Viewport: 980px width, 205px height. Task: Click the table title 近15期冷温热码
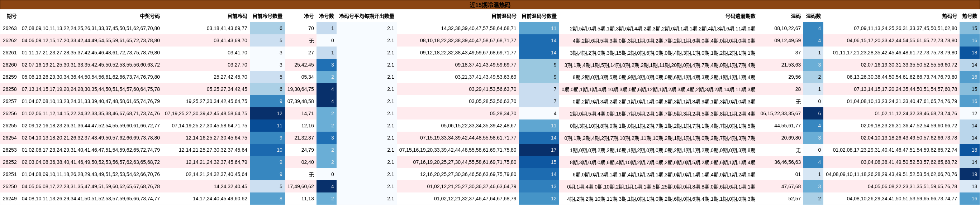490,5
